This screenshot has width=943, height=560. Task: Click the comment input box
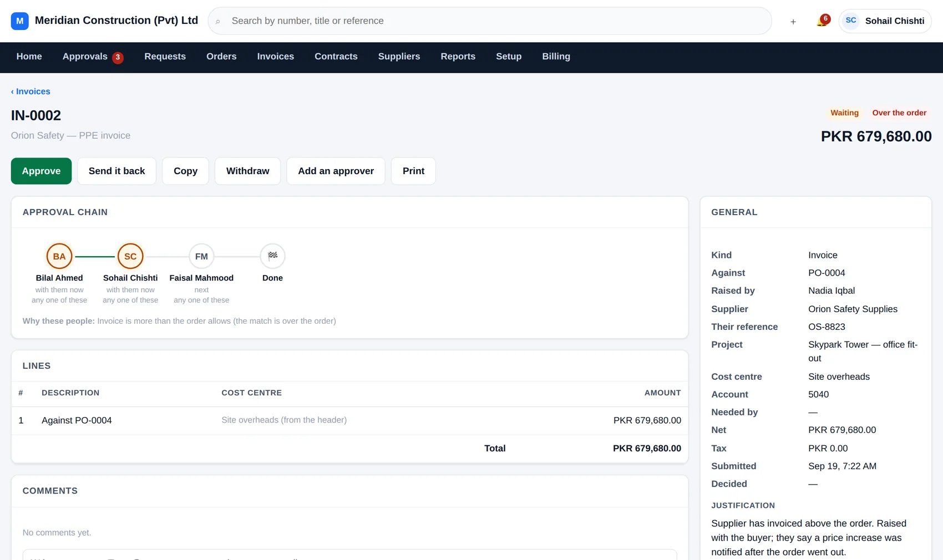tap(349, 554)
